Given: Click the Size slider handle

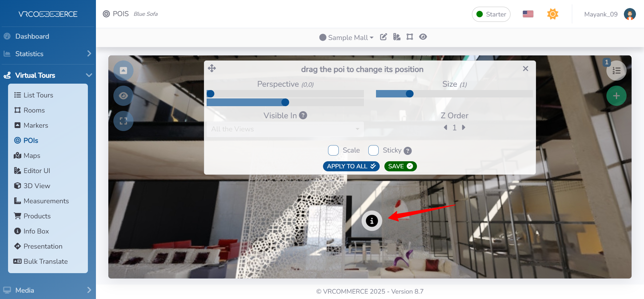Looking at the screenshot, I should click(410, 94).
